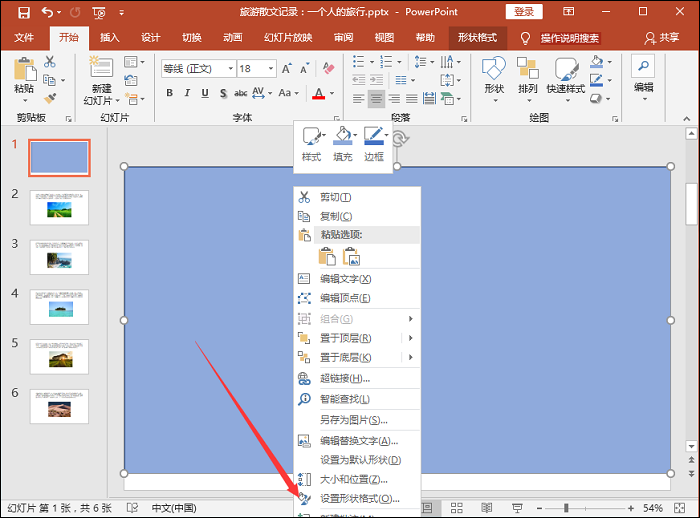The image size is (700, 518).
Task: Click the Paste clipboard icon
Action: [25, 70]
